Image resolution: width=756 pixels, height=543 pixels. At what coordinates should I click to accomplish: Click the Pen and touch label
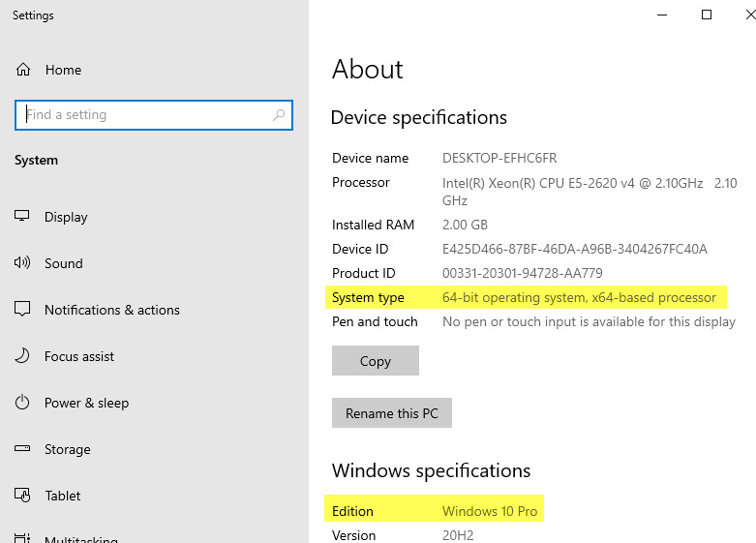click(375, 321)
